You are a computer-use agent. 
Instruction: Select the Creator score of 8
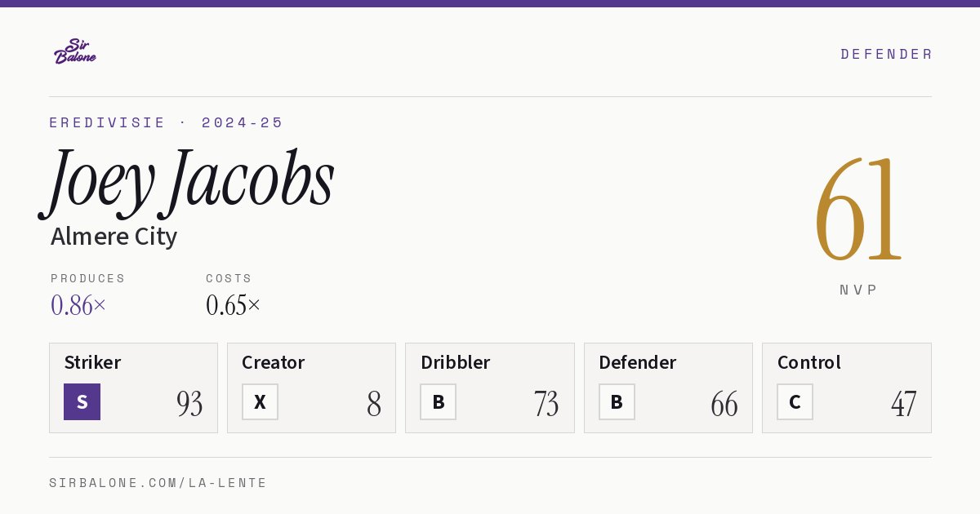point(374,404)
